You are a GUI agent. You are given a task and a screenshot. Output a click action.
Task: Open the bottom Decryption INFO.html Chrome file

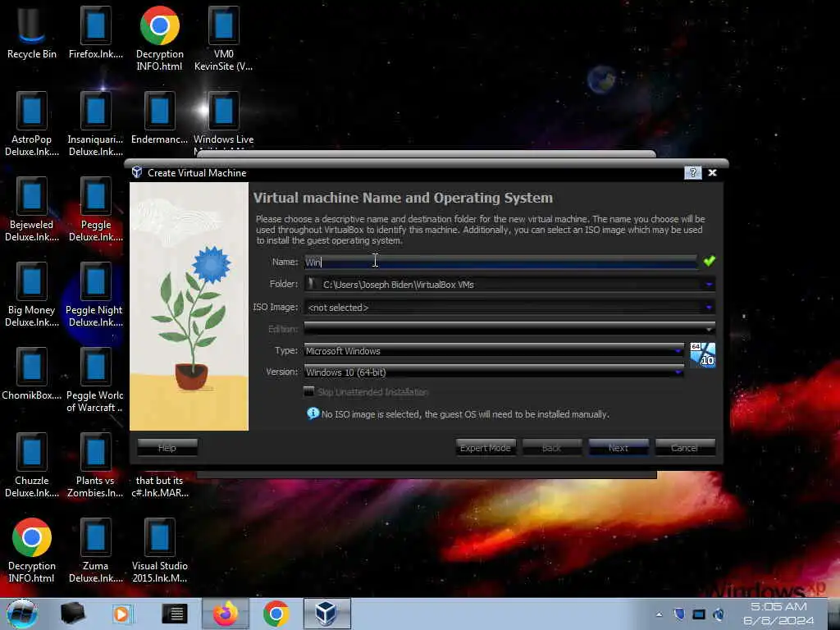coord(32,550)
